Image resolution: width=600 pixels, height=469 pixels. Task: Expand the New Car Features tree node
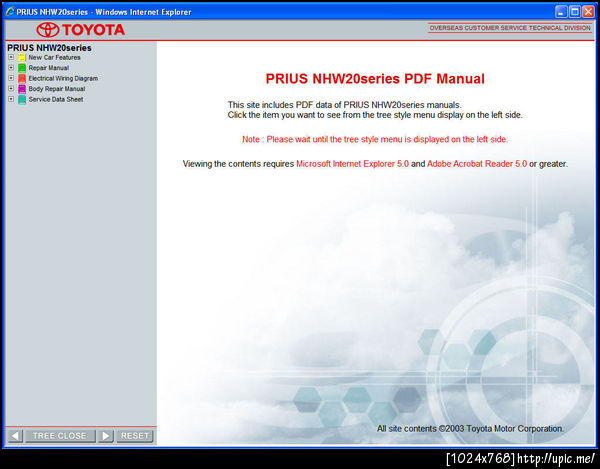tap(11, 57)
